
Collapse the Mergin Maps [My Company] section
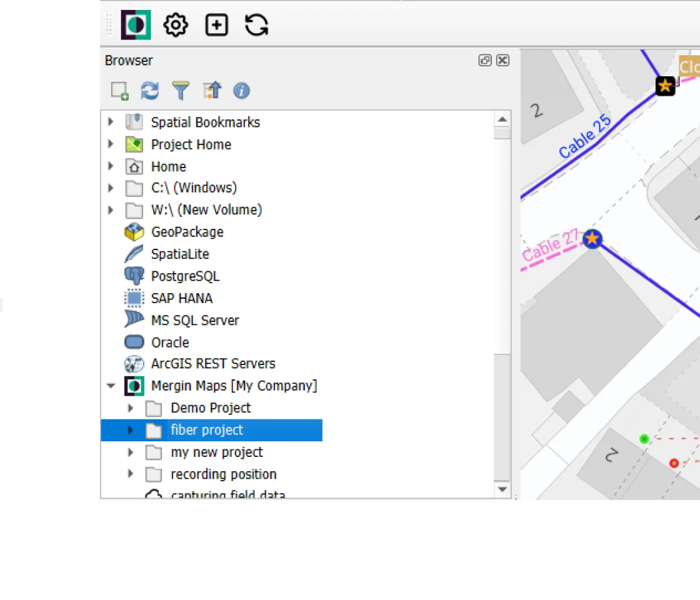click(x=111, y=386)
